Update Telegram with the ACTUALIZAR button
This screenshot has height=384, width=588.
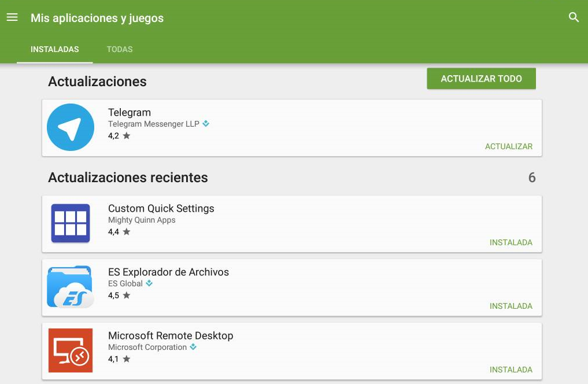coord(508,146)
